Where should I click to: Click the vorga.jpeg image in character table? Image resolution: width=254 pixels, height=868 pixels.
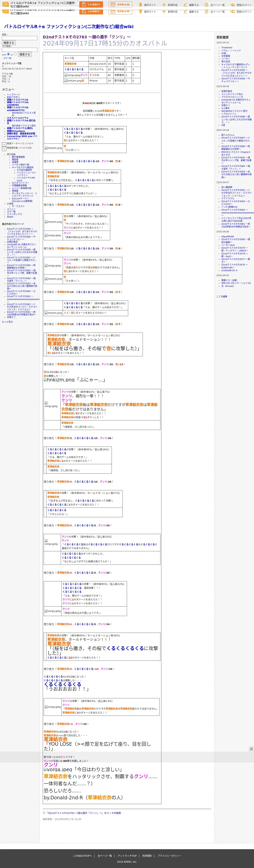coord(72,75)
